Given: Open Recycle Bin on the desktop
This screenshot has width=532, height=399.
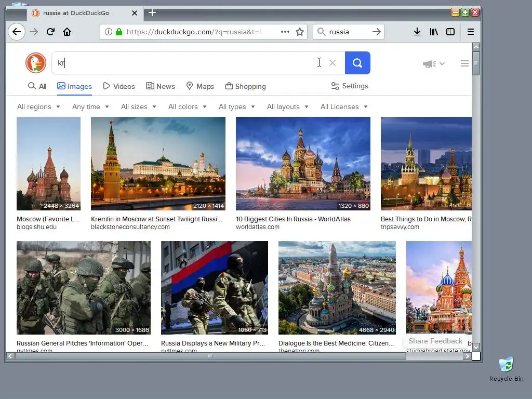Looking at the screenshot, I should pyautogui.click(x=506, y=369).
